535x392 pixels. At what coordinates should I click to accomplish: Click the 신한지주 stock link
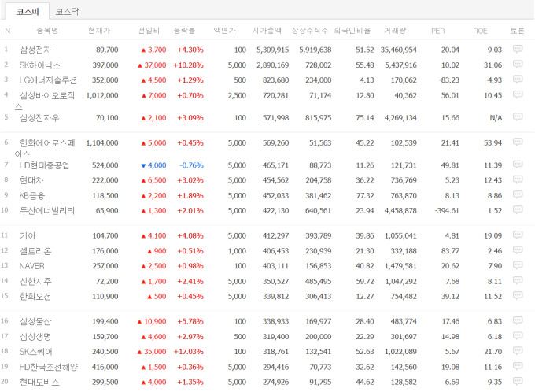pyautogui.click(x=36, y=281)
